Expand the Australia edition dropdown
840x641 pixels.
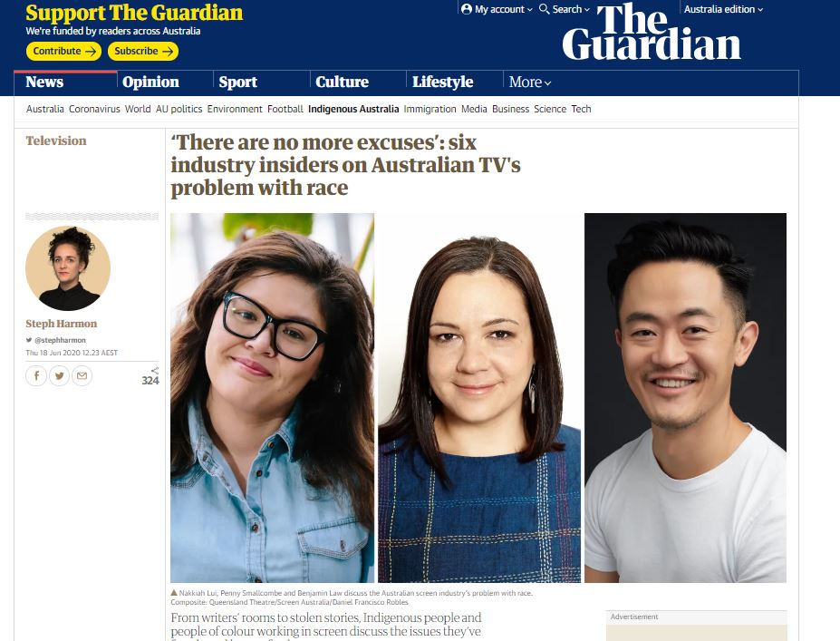click(723, 9)
